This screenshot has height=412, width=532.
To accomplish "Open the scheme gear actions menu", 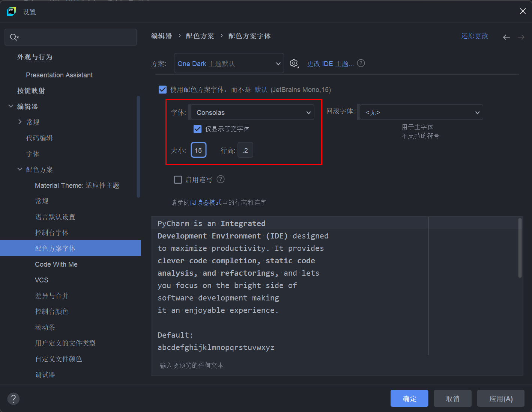I will tap(294, 63).
